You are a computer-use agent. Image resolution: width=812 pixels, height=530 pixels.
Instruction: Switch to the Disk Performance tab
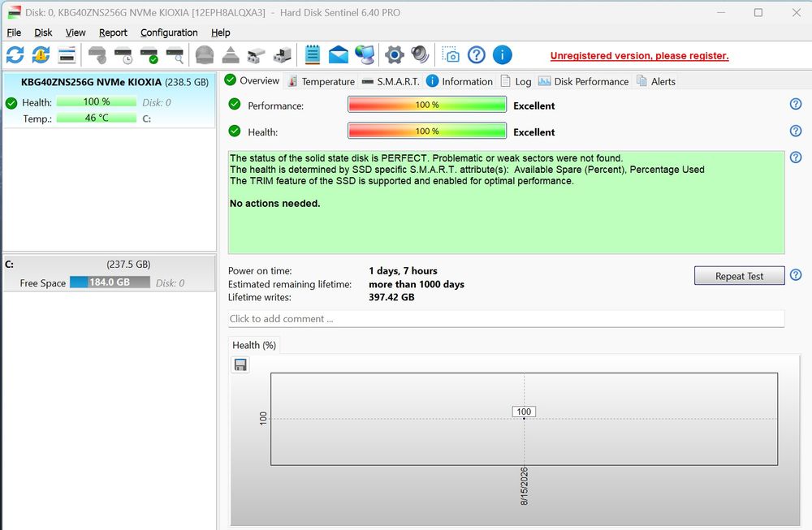[584, 81]
